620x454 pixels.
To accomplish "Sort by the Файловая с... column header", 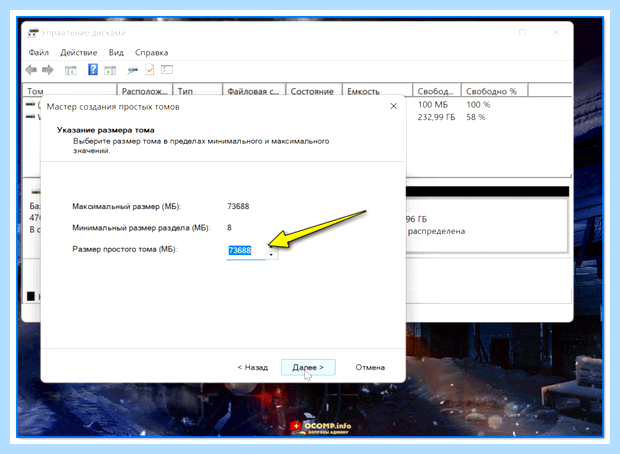I will pyautogui.click(x=254, y=91).
